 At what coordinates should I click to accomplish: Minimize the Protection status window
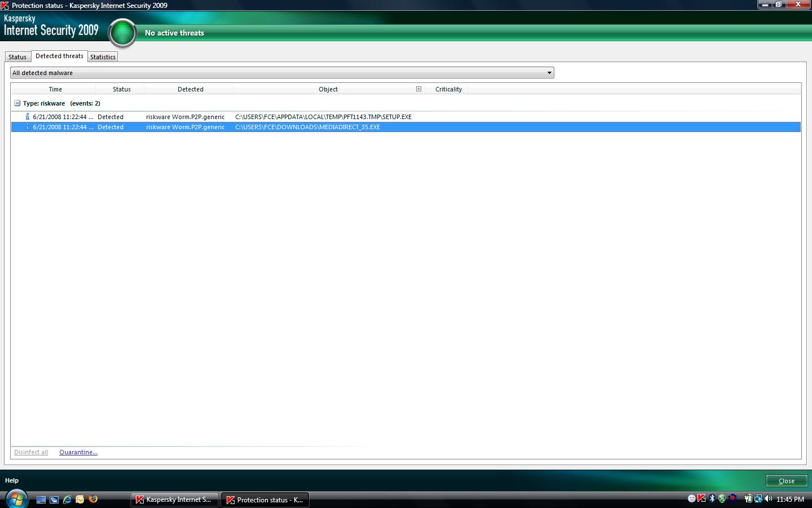(x=765, y=5)
